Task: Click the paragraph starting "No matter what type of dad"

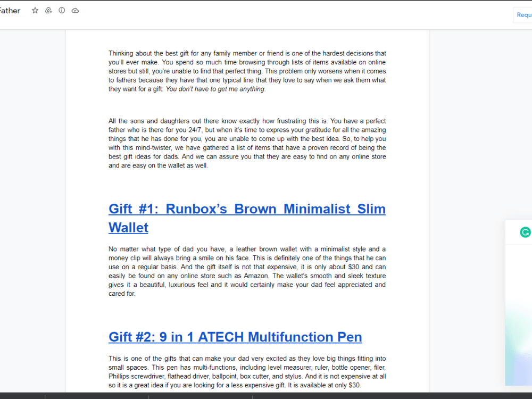Action: (247, 271)
